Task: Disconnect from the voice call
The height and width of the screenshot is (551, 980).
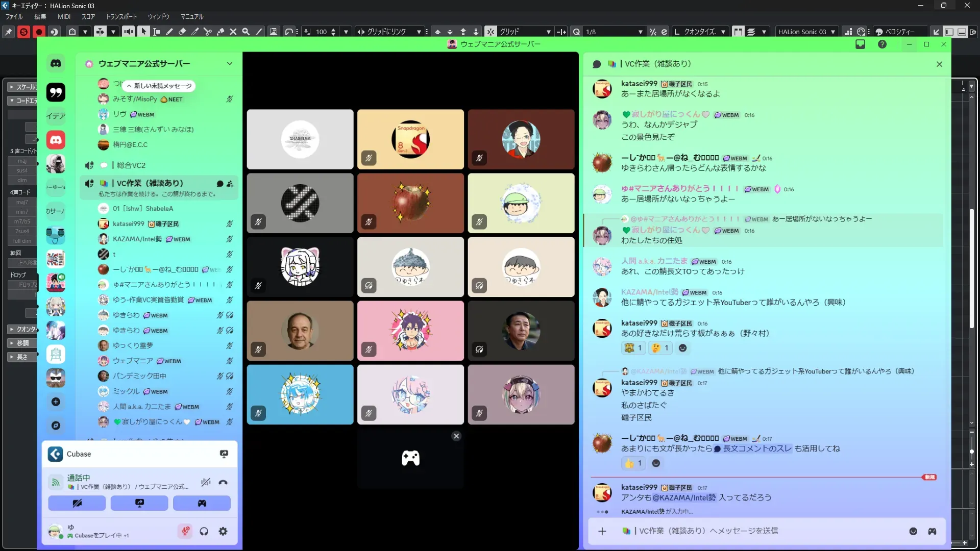Action: point(223,482)
